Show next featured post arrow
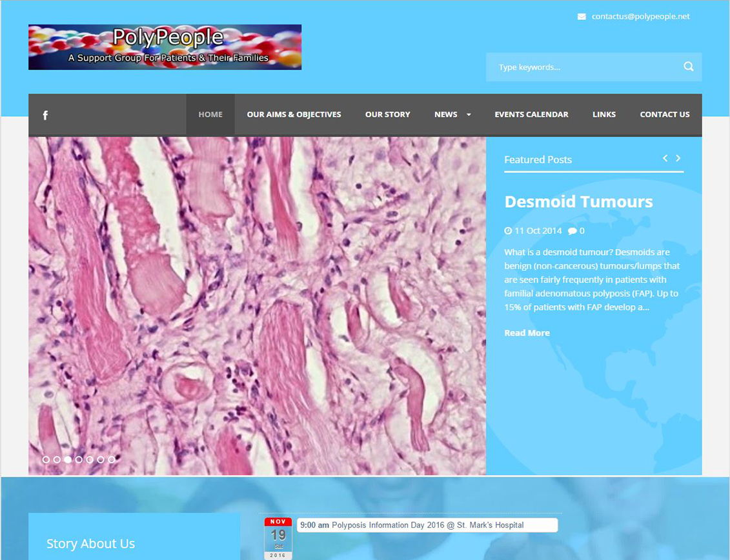 678,158
